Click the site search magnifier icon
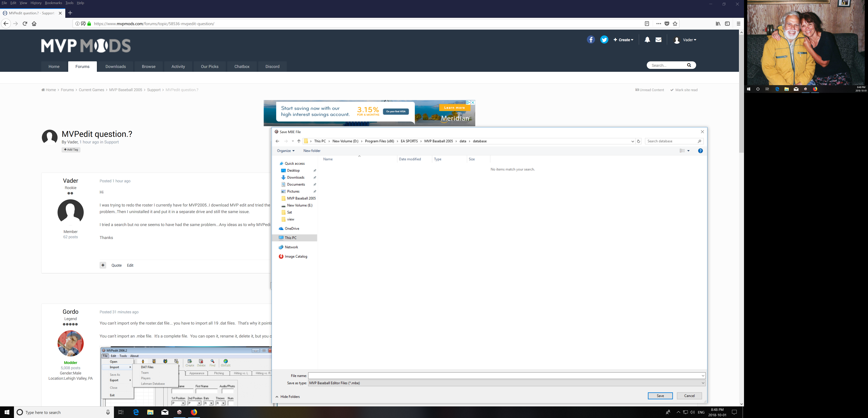Image resolution: width=868 pixels, height=418 pixels. point(689,65)
